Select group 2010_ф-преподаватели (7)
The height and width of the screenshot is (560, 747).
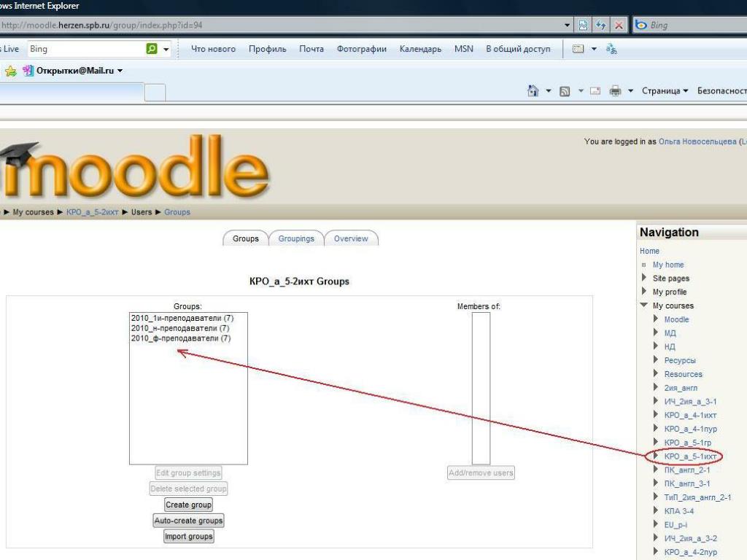pos(181,338)
